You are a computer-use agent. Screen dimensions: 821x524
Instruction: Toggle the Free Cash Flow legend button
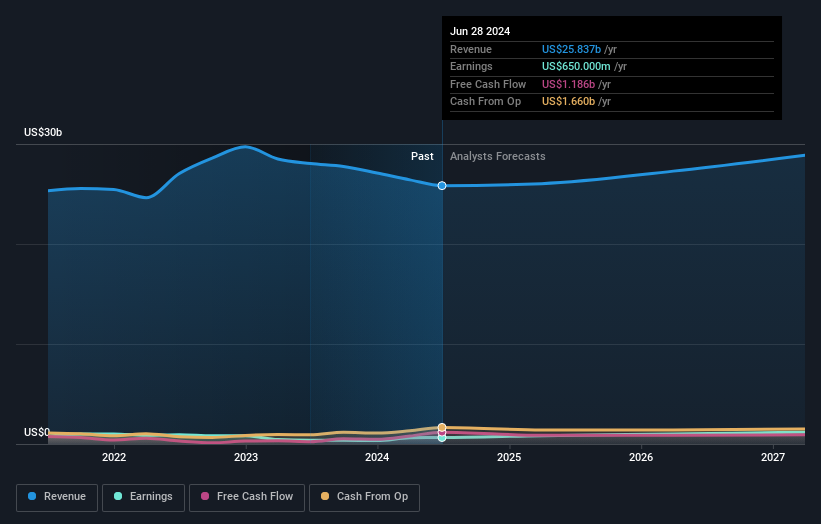[247, 497]
